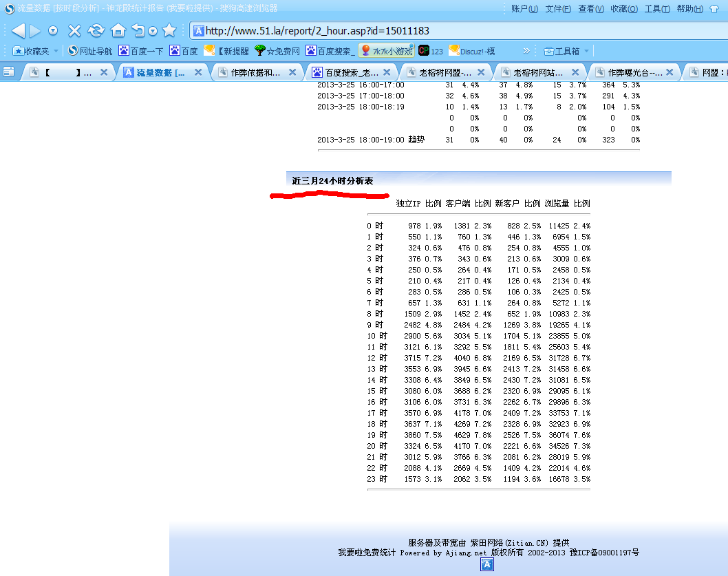This screenshot has height=576, width=728.
Task: Open the 工具箱 toolbox dropdown
Action: pos(566,51)
